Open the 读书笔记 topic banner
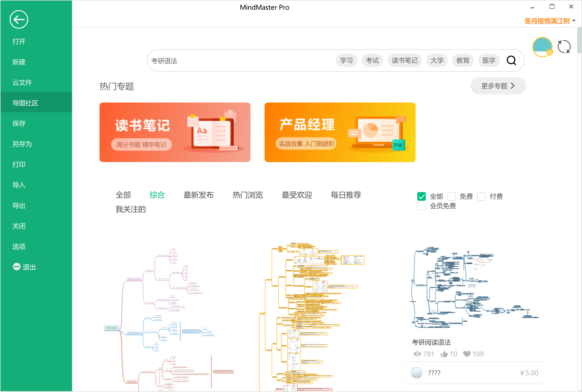This screenshot has width=582, height=392. click(x=175, y=132)
